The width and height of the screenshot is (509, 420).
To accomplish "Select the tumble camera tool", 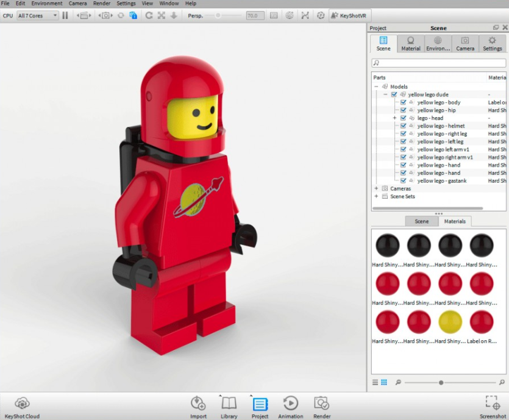I will click(x=149, y=16).
